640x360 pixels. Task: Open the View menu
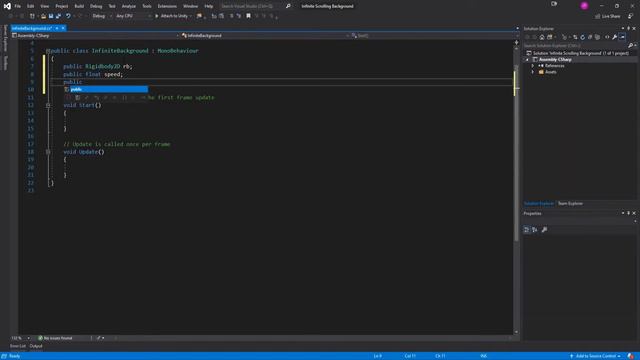44,6
